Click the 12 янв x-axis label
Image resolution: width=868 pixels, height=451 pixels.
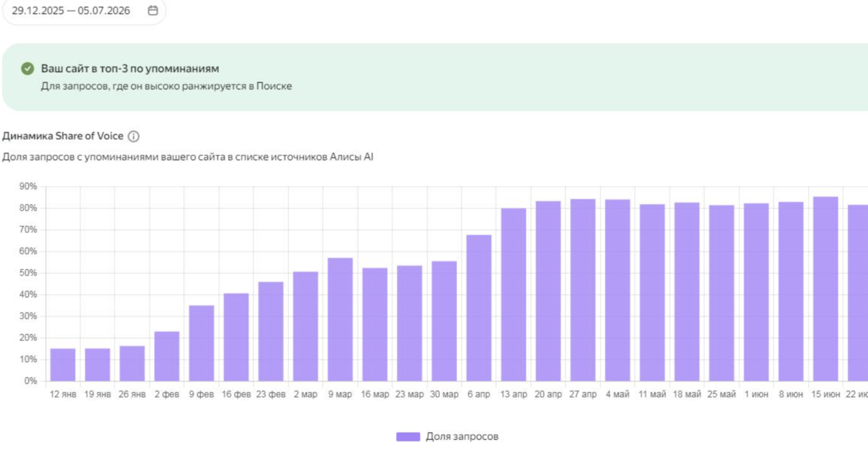click(63, 394)
